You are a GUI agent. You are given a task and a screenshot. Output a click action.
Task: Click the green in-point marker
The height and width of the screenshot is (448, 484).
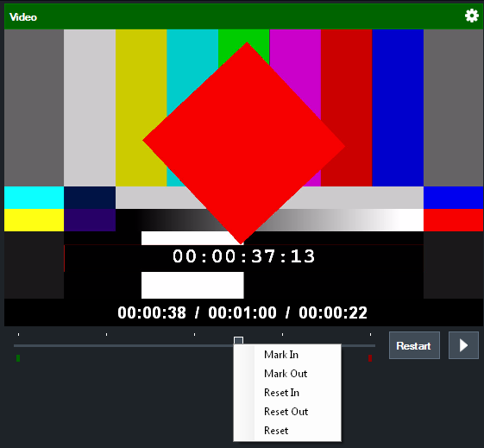tap(18, 358)
